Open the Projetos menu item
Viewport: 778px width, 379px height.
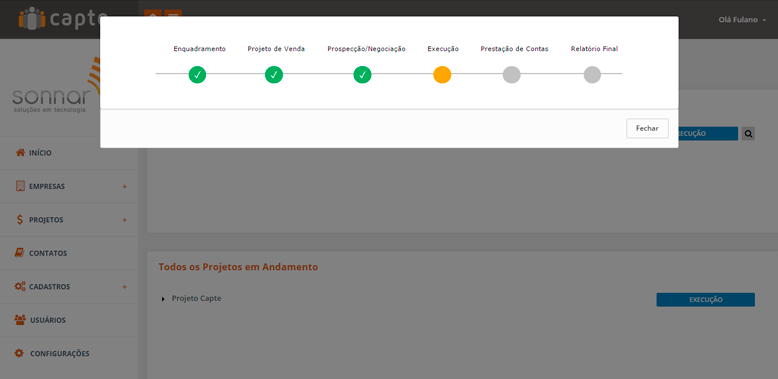pyautogui.click(x=69, y=220)
